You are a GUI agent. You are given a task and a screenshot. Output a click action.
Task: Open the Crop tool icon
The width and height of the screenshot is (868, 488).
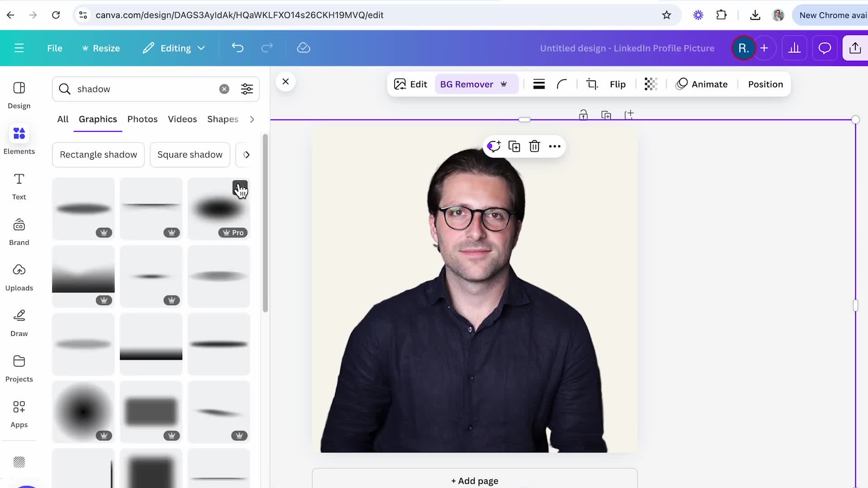[x=592, y=84]
